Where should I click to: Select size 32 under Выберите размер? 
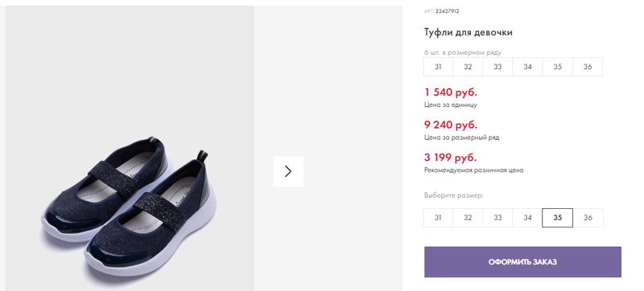coord(468,218)
